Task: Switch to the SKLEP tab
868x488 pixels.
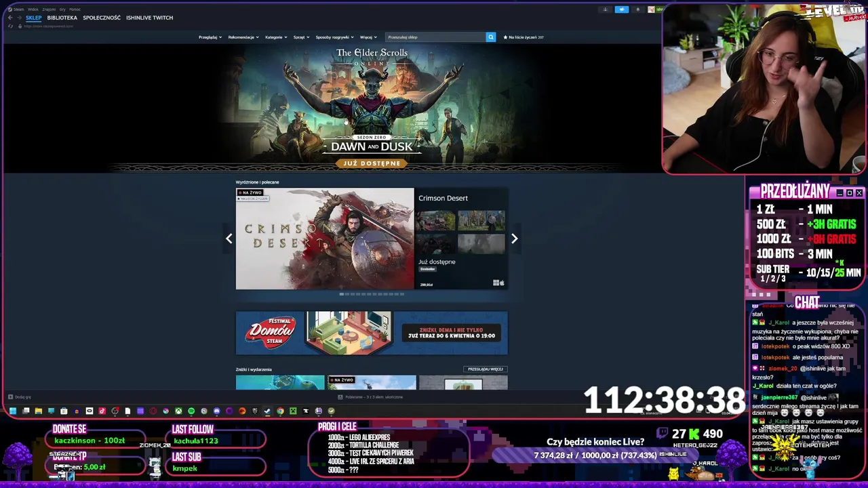Action: click(x=34, y=18)
